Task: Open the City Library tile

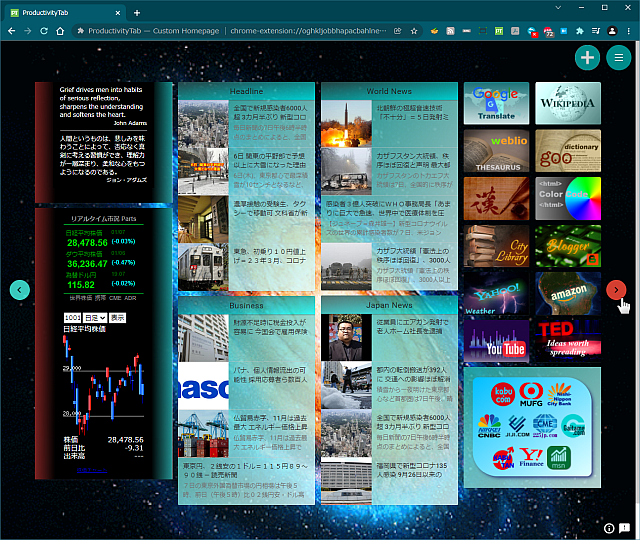Action: point(496,246)
